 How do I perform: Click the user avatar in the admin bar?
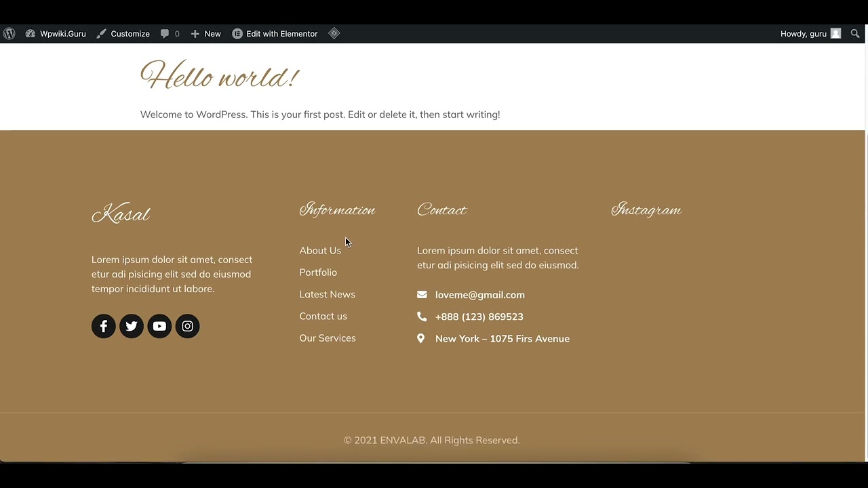[835, 33]
